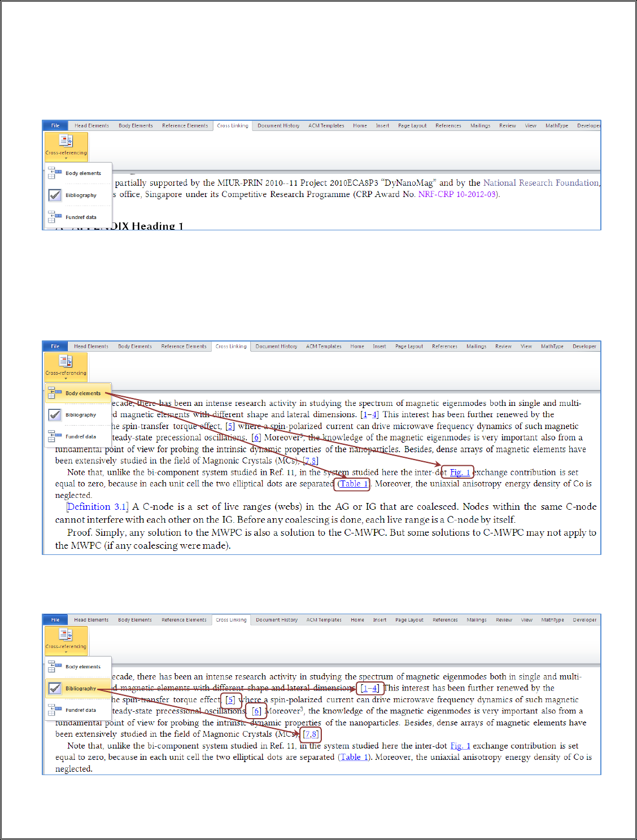Expand Cross-referencing dropdown arrow in top screenshot
Viewport: 637px width, 840px height.
tap(66, 159)
